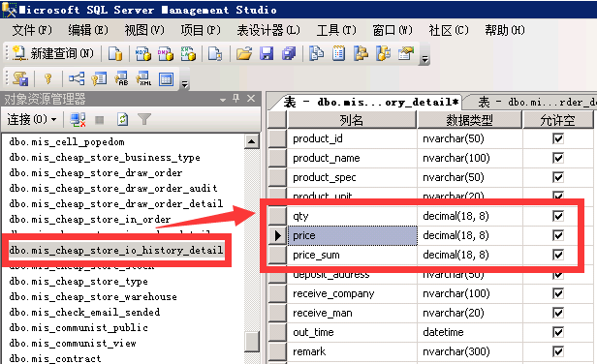Screen dimensions: 597x364
Task: Click the Disconnect icon in Object Explorer
Action: (79, 119)
